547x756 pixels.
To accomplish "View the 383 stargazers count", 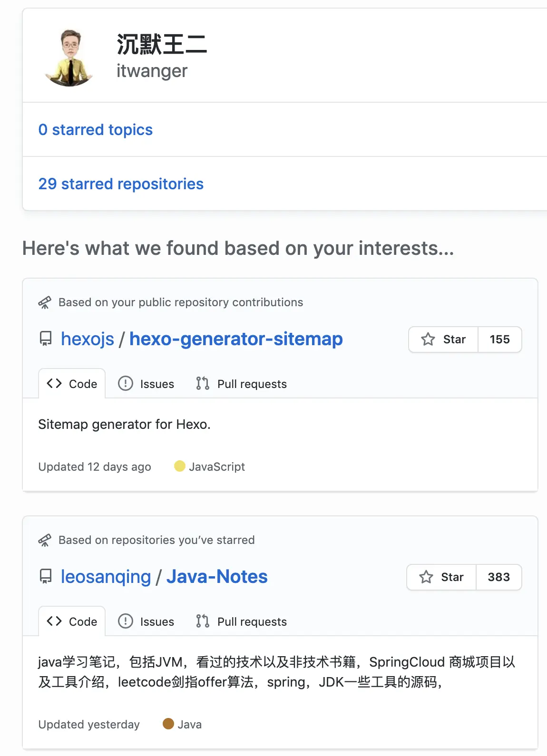I will (498, 577).
